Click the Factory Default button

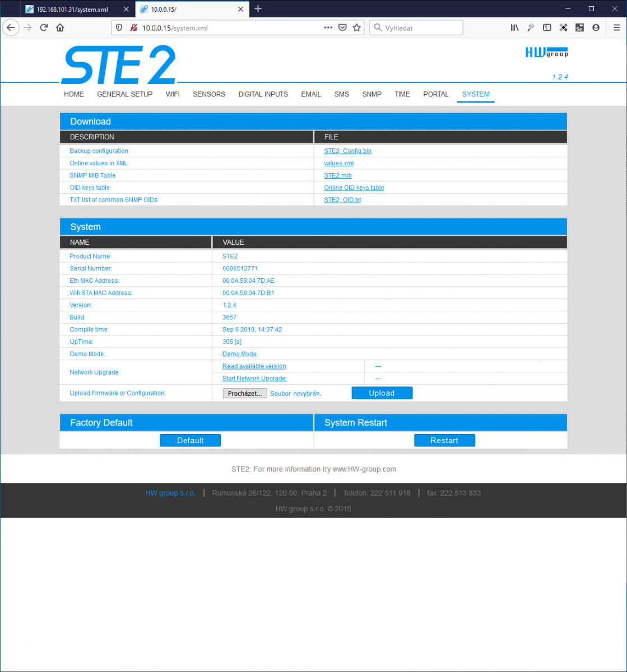[x=191, y=440]
